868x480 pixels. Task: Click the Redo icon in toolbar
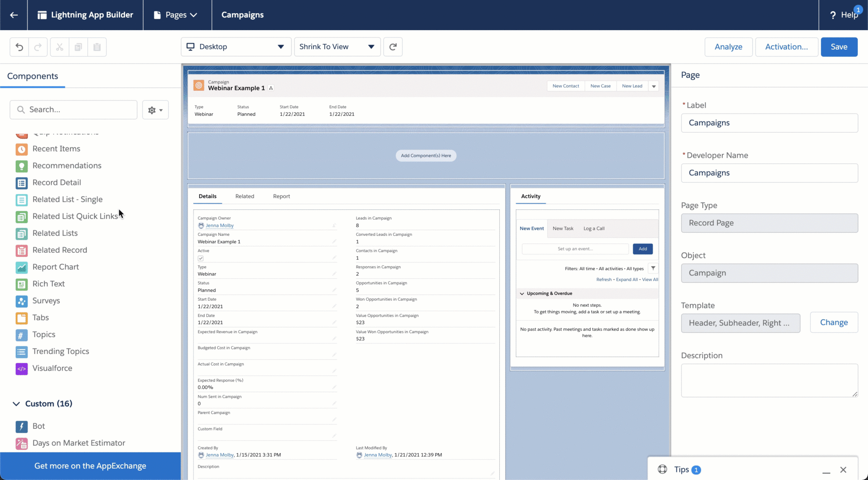pos(38,47)
